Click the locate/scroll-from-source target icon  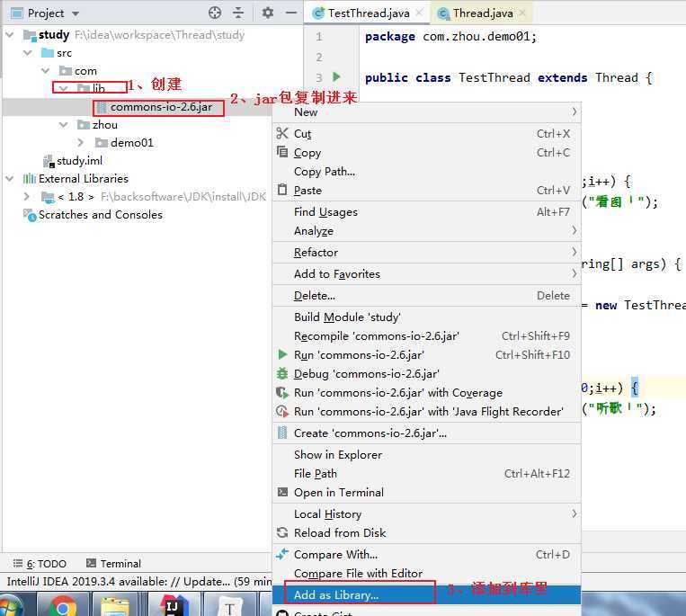coord(214,13)
